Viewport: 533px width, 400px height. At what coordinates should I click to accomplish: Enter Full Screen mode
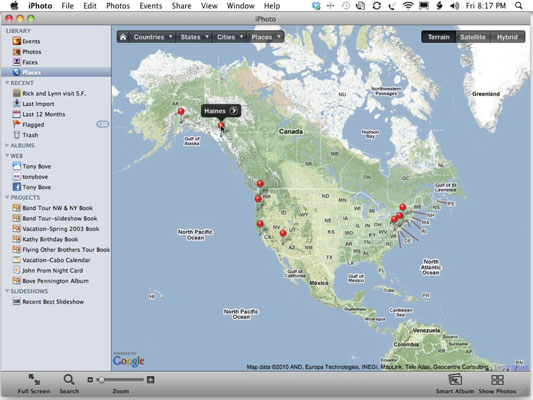point(34,384)
